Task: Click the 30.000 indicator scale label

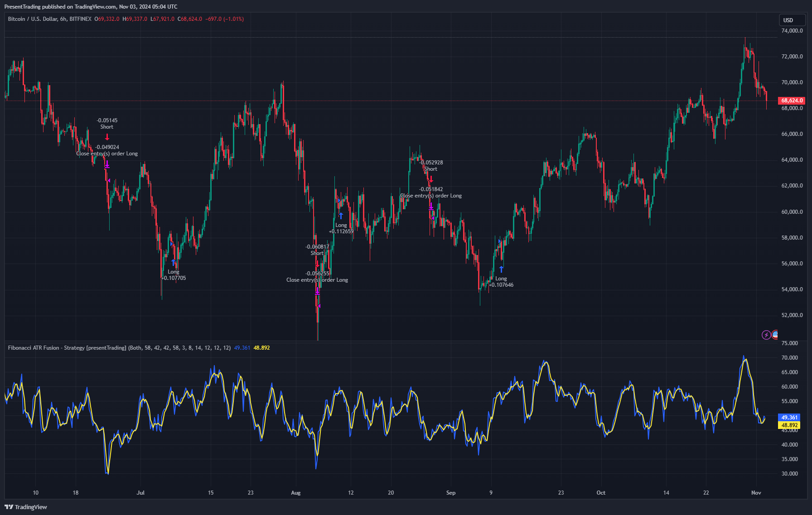Action: (x=790, y=474)
